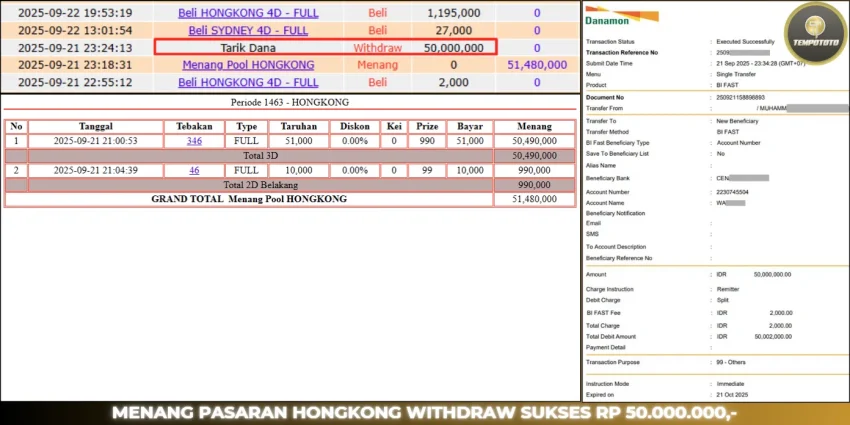The image size is (850, 425).
Task: Click the document number 250921158898893
Action: tap(740, 98)
